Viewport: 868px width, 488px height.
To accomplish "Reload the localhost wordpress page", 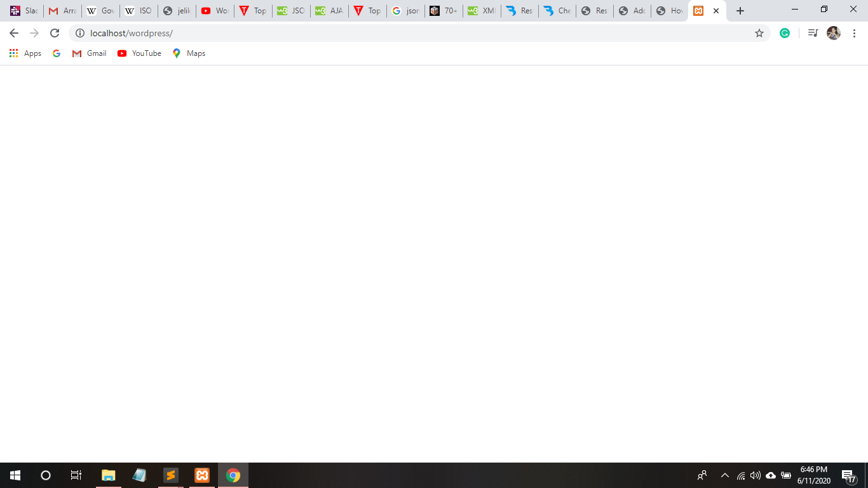I will pyautogui.click(x=55, y=33).
